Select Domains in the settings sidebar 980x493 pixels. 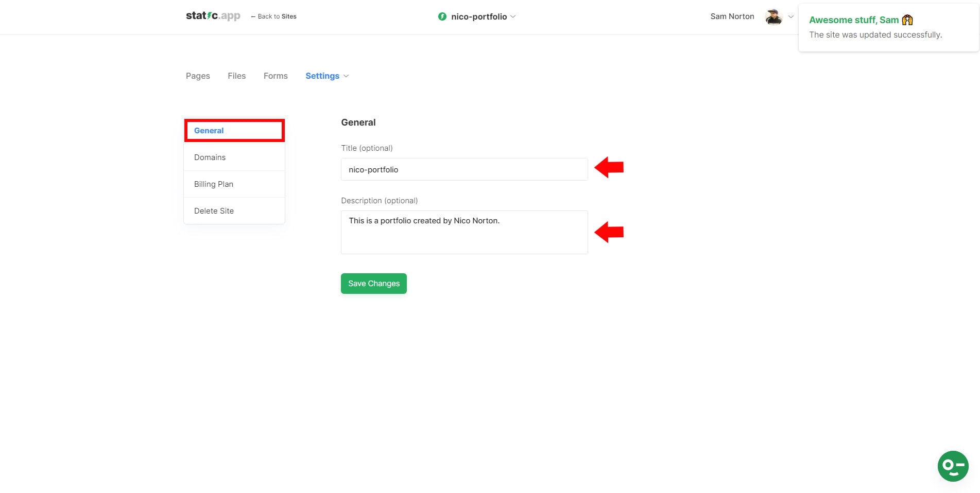point(210,157)
